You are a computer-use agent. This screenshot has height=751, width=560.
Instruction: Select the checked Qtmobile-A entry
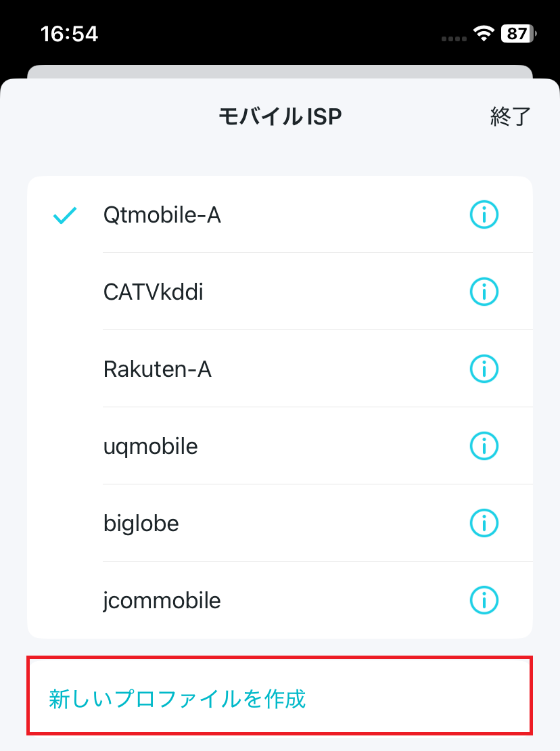click(280, 214)
